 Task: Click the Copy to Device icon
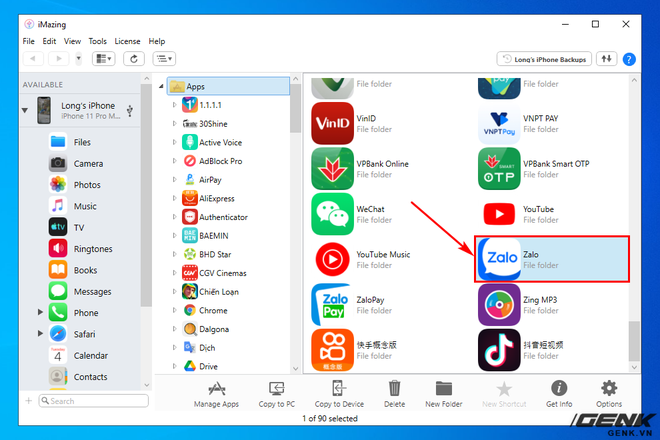coord(339,394)
